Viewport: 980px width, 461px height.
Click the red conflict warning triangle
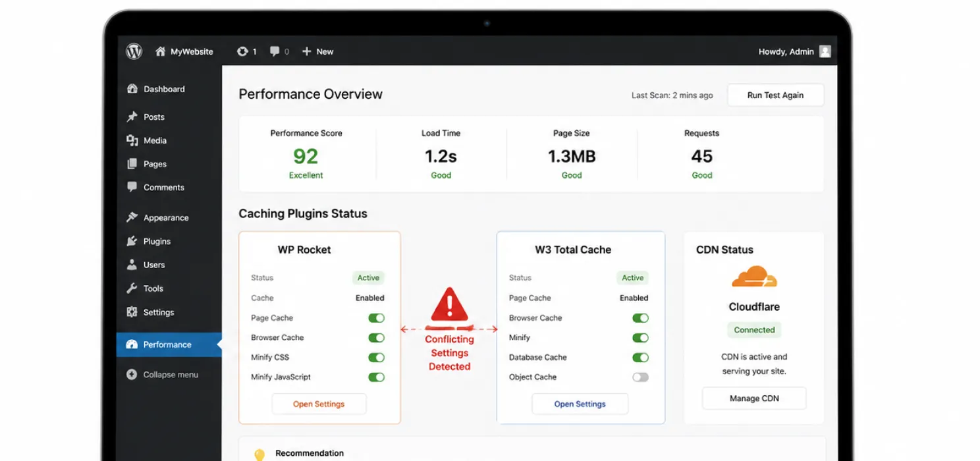[x=449, y=304]
